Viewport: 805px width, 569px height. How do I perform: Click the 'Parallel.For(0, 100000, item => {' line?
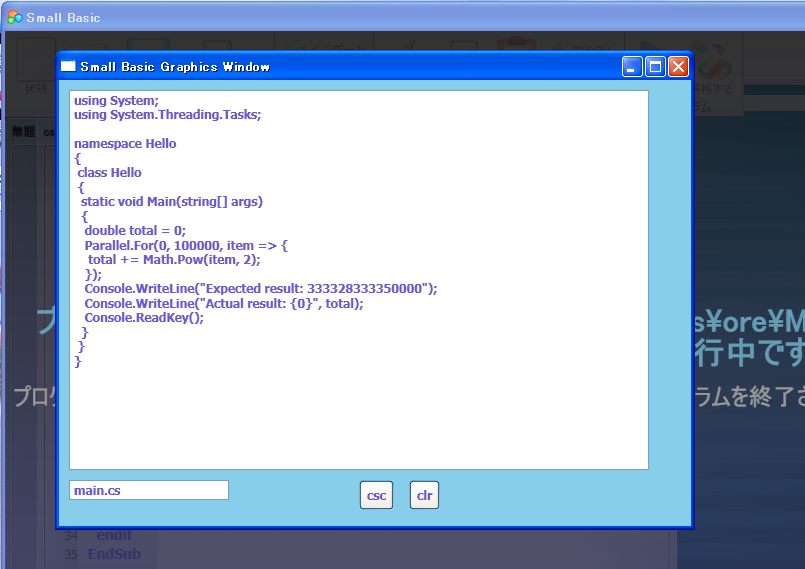click(186, 245)
